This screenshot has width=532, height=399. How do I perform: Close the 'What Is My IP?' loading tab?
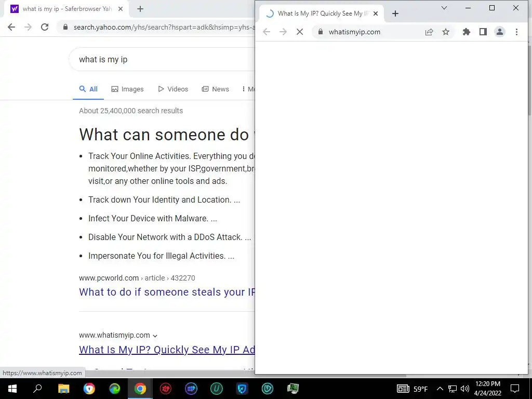(376, 14)
